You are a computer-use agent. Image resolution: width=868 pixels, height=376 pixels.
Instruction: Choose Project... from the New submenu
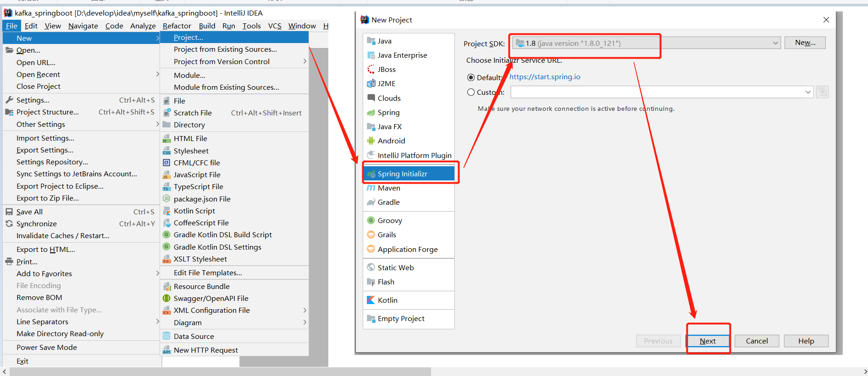pos(234,37)
